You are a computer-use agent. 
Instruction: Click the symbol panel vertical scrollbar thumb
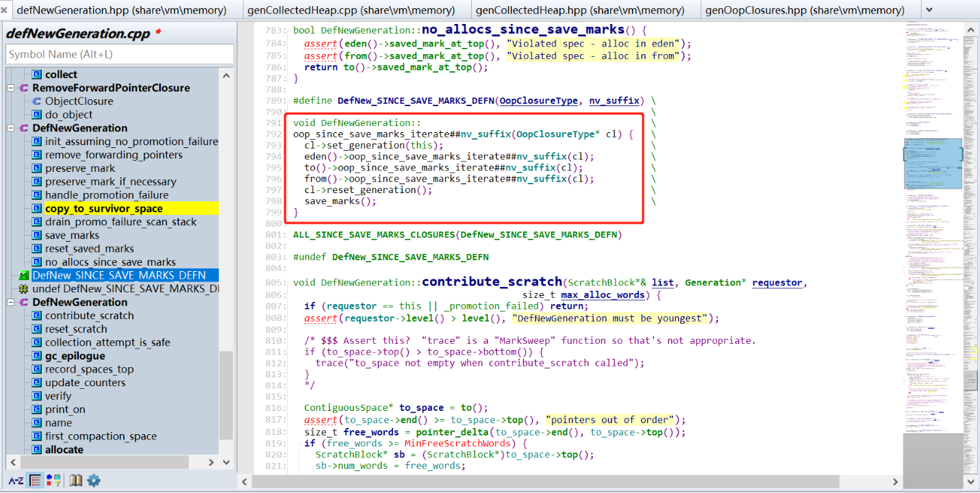[226, 396]
